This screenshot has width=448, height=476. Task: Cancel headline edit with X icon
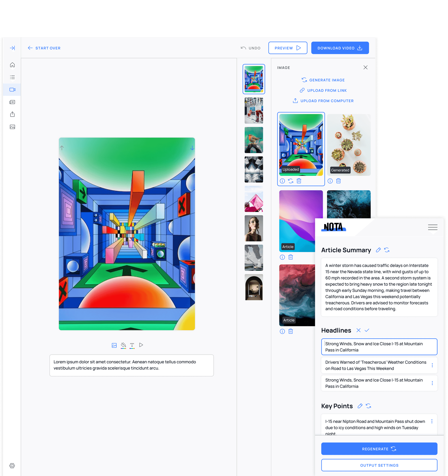tap(358, 330)
